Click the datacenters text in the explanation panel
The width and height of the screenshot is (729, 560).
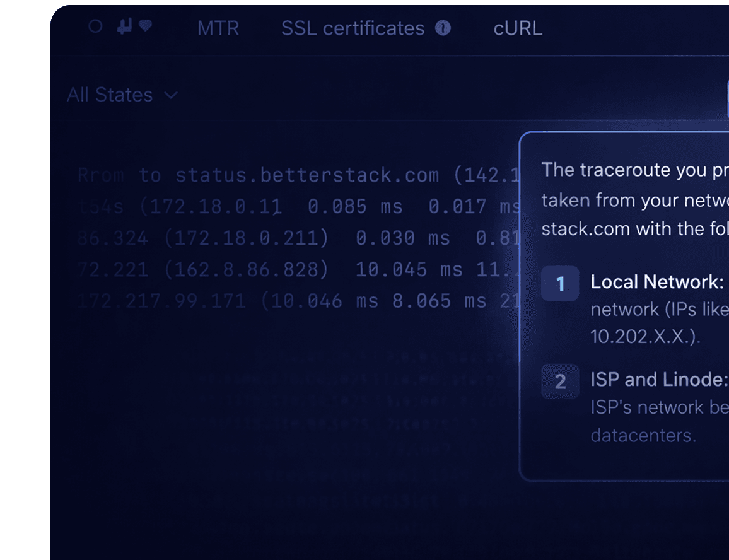[643, 435]
